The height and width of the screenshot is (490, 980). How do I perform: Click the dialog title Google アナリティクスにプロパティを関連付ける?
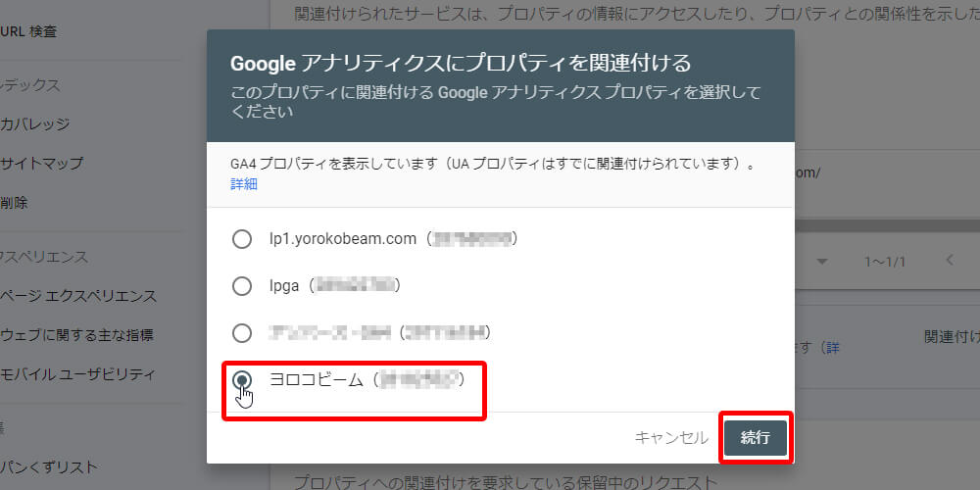point(461,63)
